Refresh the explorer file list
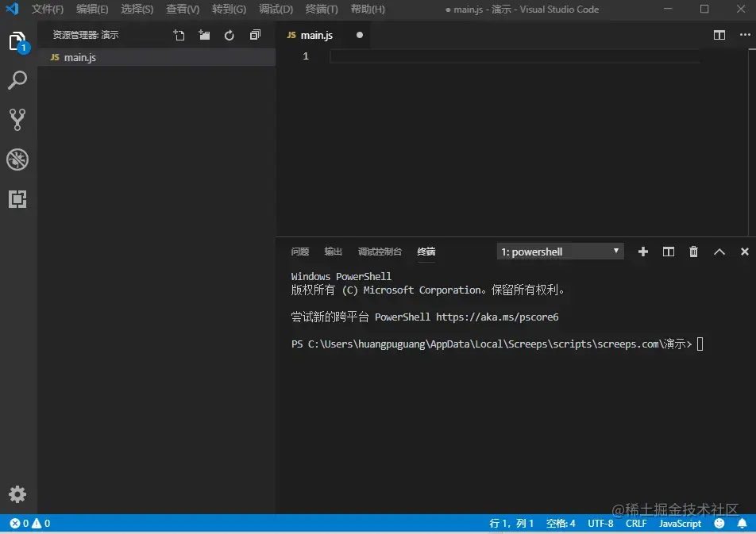Image resolution: width=756 pixels, height=534 pixels. click(x=229, y=35)
